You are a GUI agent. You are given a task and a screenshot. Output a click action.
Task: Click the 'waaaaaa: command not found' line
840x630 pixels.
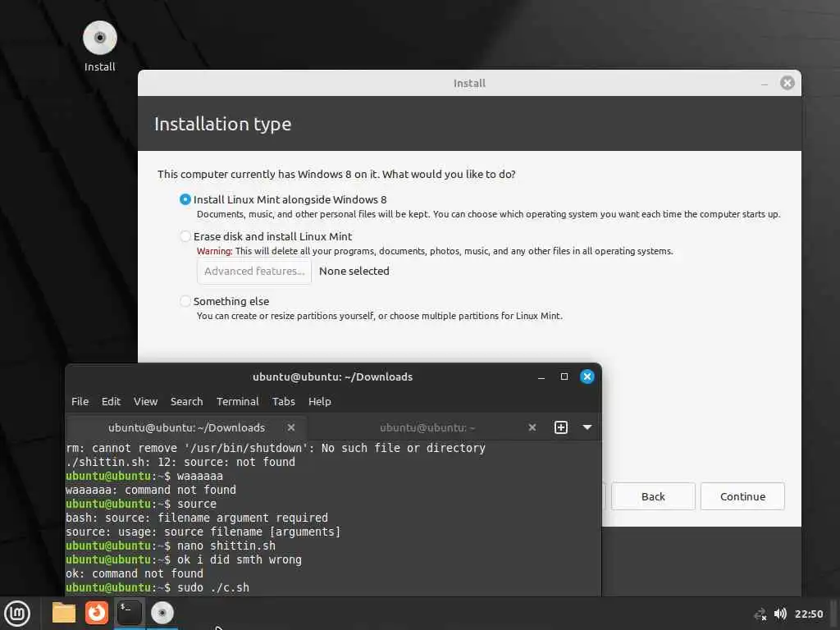point(151,491)
